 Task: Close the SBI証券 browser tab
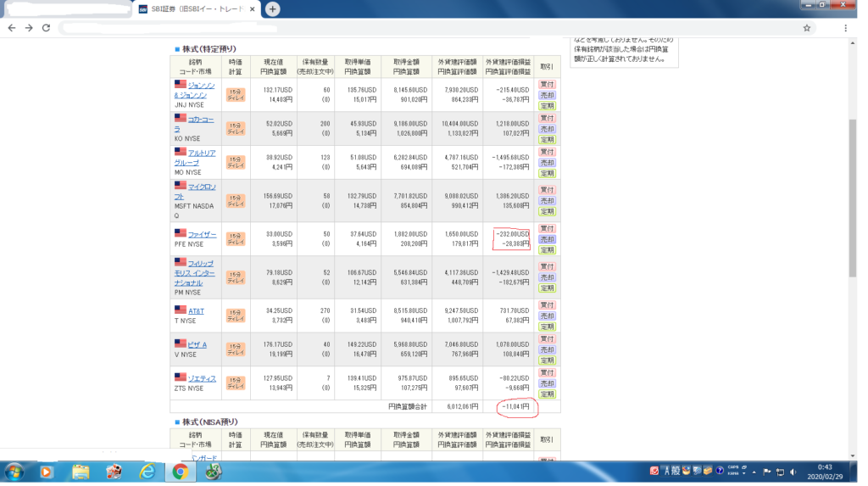[x=252, y=8]
